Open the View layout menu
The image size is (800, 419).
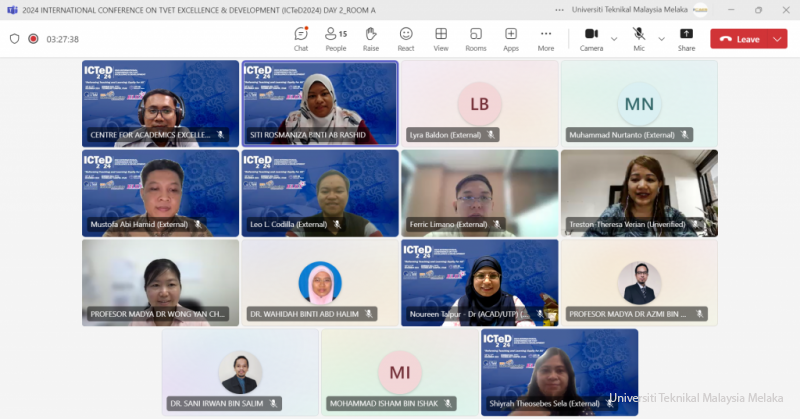click(441, 38)
